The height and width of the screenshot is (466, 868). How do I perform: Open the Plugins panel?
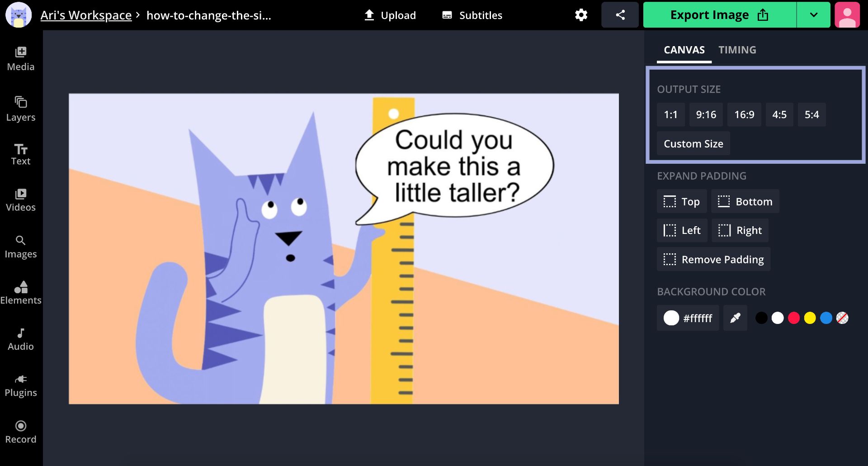pos(21,385)
